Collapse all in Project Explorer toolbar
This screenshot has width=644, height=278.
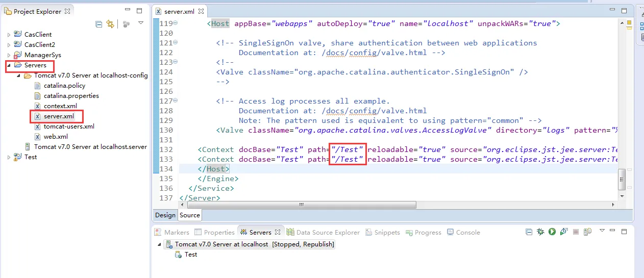click(99, 24)
